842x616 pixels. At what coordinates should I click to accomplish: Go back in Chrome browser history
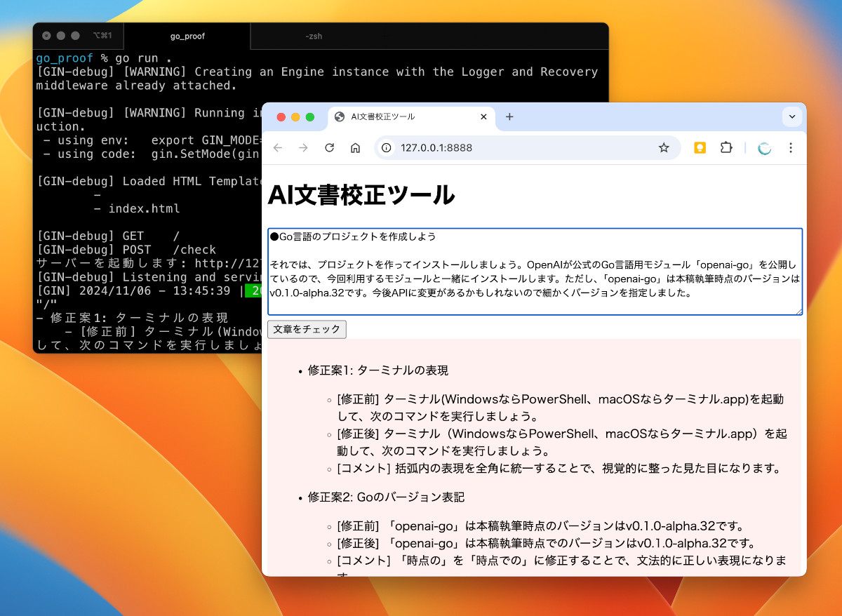(x=278, y=148)
